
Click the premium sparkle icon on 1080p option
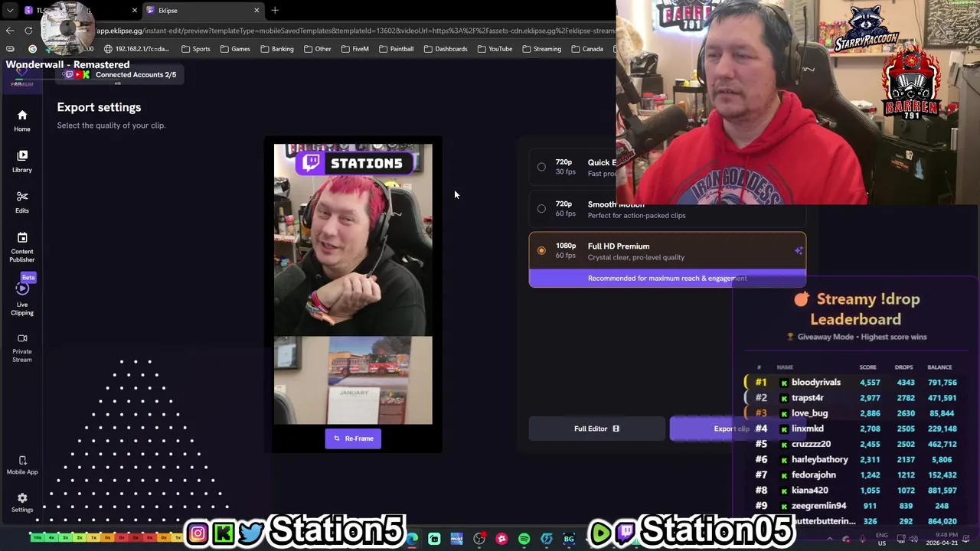[x=799, y=250]
